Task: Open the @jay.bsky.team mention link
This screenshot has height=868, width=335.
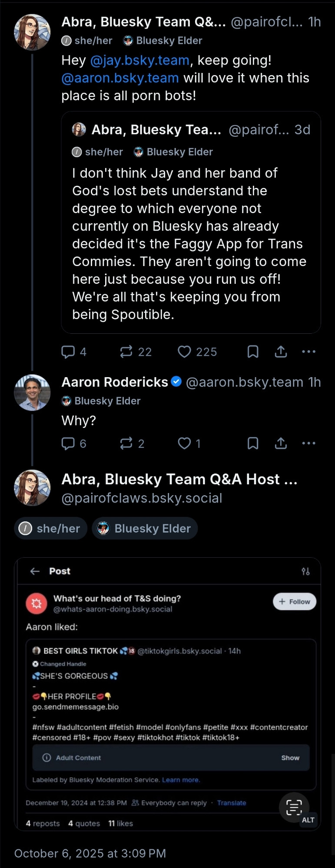Action: 140,60
